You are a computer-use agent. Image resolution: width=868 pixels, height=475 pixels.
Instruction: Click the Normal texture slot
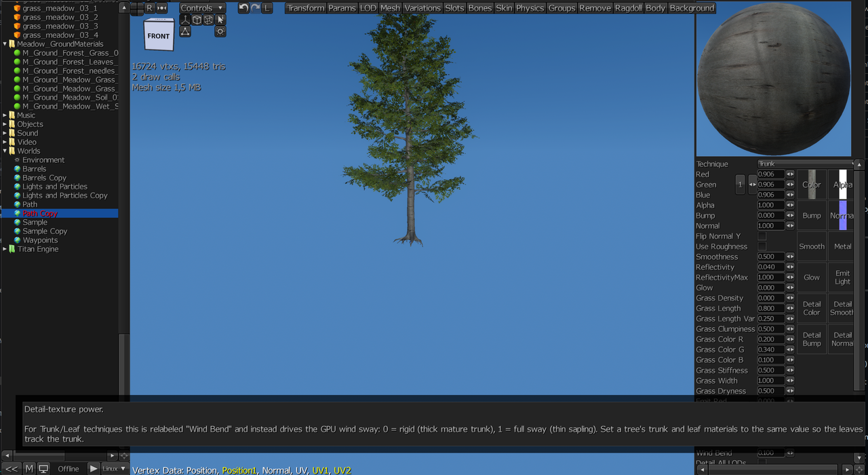(x=842, y=215)
